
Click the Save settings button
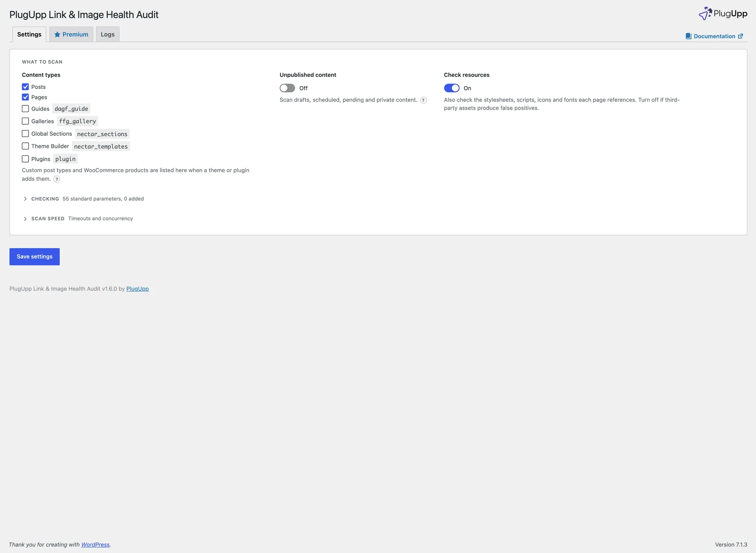click(35, 257)
